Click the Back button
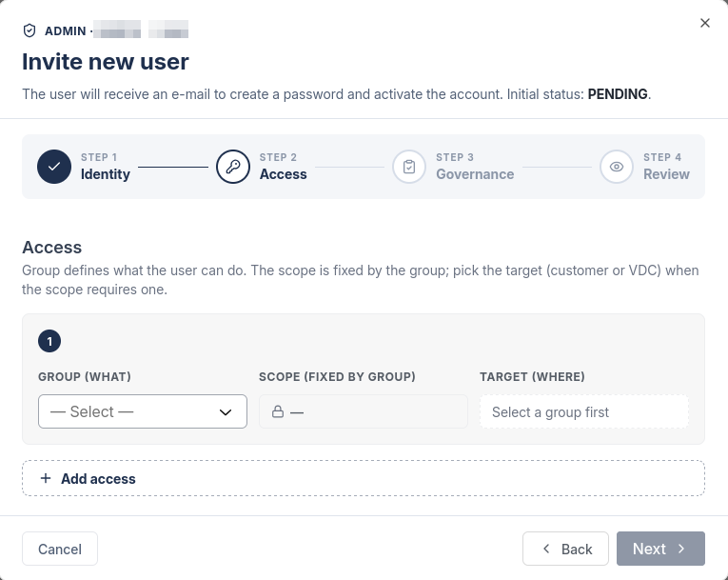The image size is (728, 580). [x=565, y=549]
